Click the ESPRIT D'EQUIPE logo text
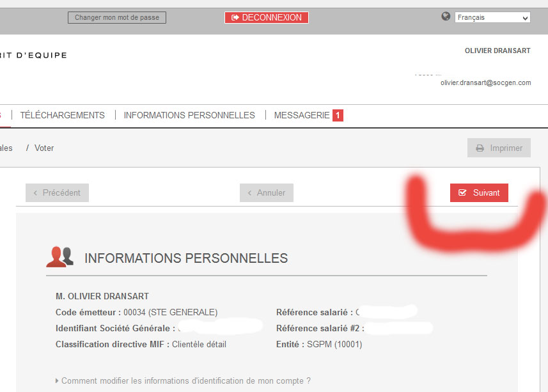Screen dimensions: 548x392 (x=33, y=56)
